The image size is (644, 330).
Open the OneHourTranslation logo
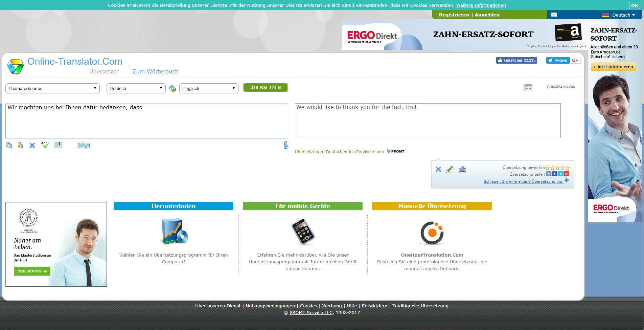click(432, 233)
